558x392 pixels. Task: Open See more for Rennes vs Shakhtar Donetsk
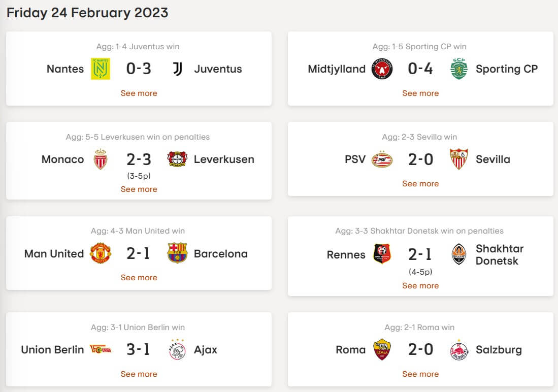coord(420,286)
